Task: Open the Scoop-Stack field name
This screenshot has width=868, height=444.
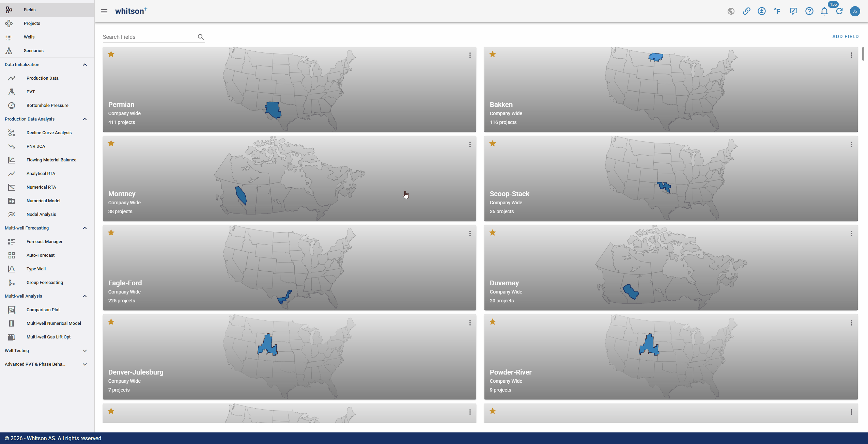Action: tap(509, 194)
